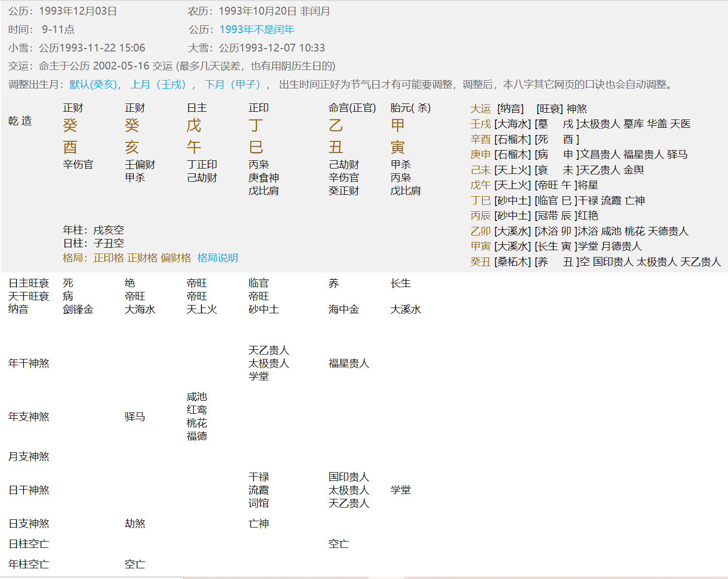Image resolution: width=728 pixels, height=579 pixels.
Task: Click the large 巳 hour branch character
Action: (256, 147)
